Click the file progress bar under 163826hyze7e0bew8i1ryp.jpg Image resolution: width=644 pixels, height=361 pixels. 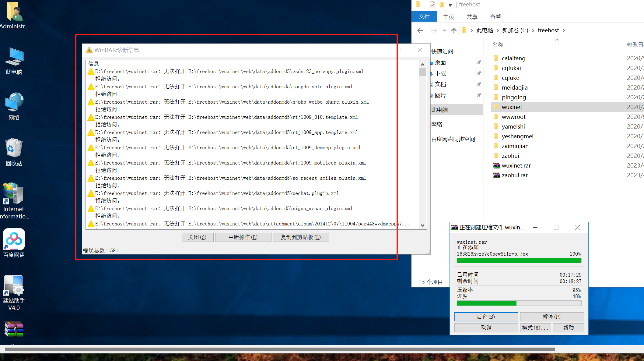[x=519, y=260]
